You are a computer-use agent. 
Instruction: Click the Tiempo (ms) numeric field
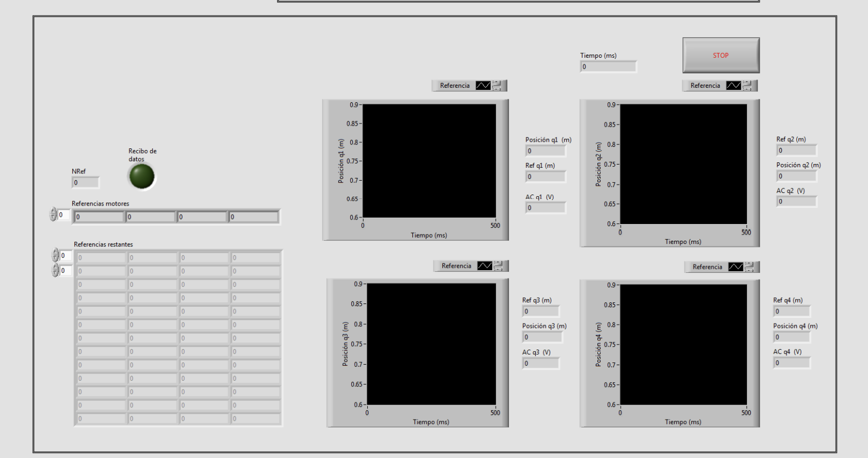click(608, 67)
